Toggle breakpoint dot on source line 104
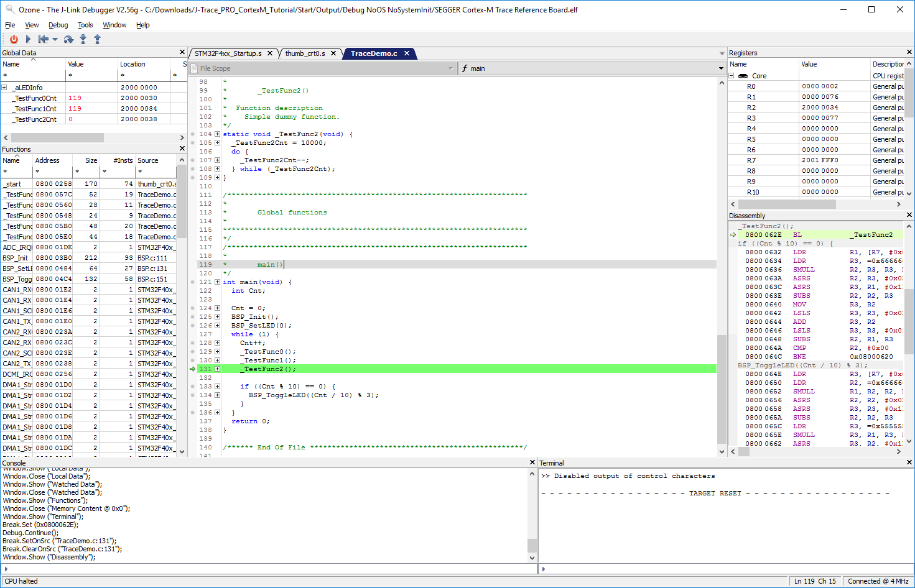This screenshot has height=588, width=915. coord(193,134)
